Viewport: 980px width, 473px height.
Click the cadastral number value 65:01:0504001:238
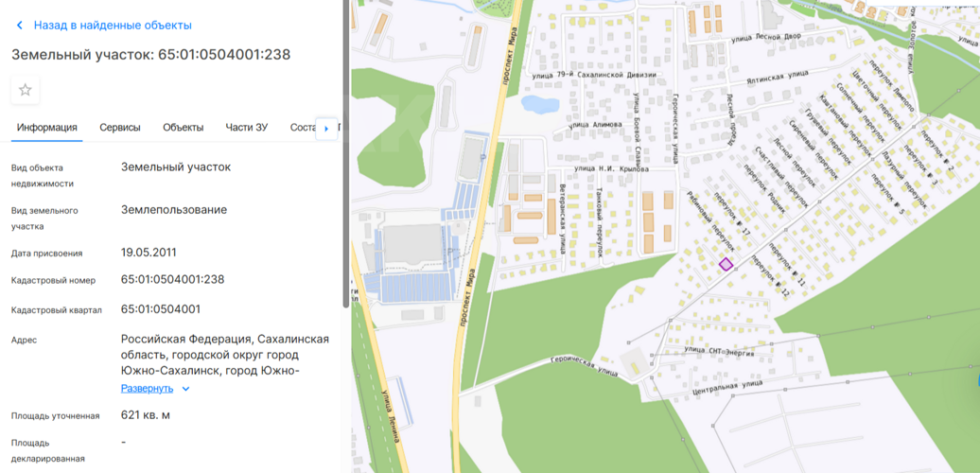pos(173,279)
